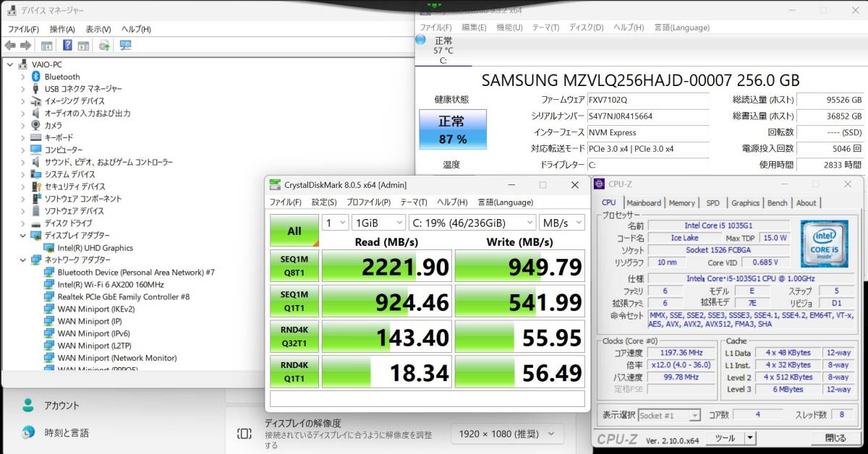
Task: Open プロファイル(P) menu in CrystalDiskMark
Action: click(368, 202)
